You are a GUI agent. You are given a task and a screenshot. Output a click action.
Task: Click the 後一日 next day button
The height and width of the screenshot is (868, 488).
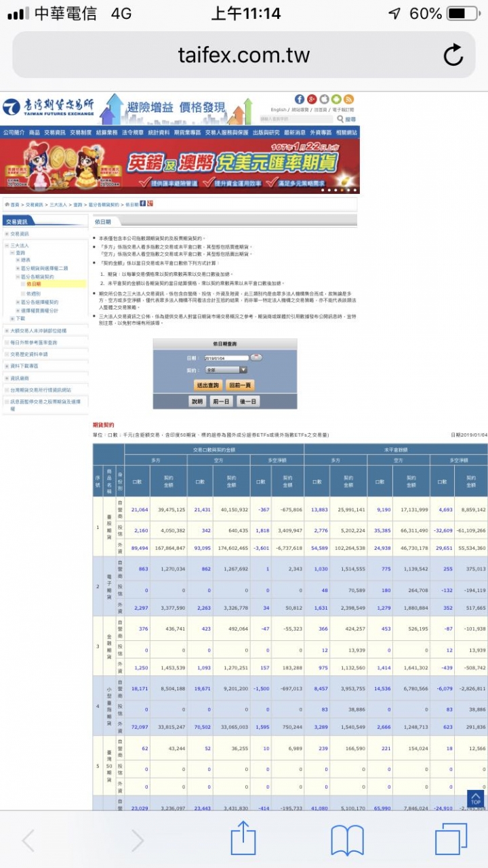click(x=248, y=401)
